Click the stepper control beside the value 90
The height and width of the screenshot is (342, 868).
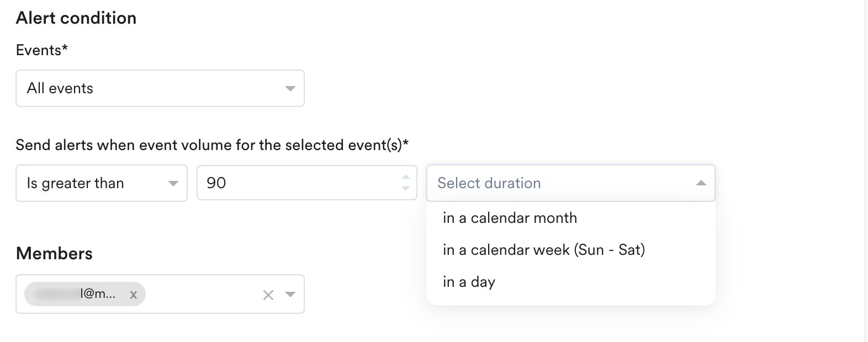tap(405, 183)
